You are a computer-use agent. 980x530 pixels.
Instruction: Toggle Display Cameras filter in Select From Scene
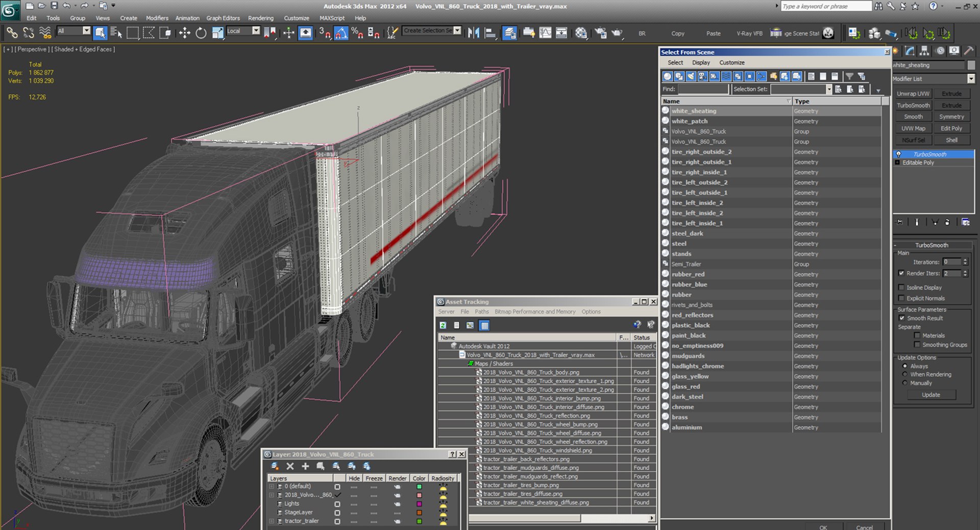pyautogui.click(x=702, y=76)
